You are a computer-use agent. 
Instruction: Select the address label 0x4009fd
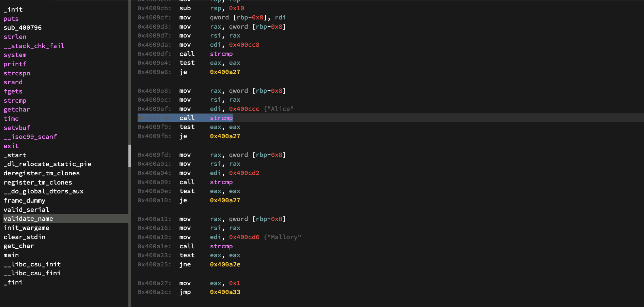(x=155, y=155)
